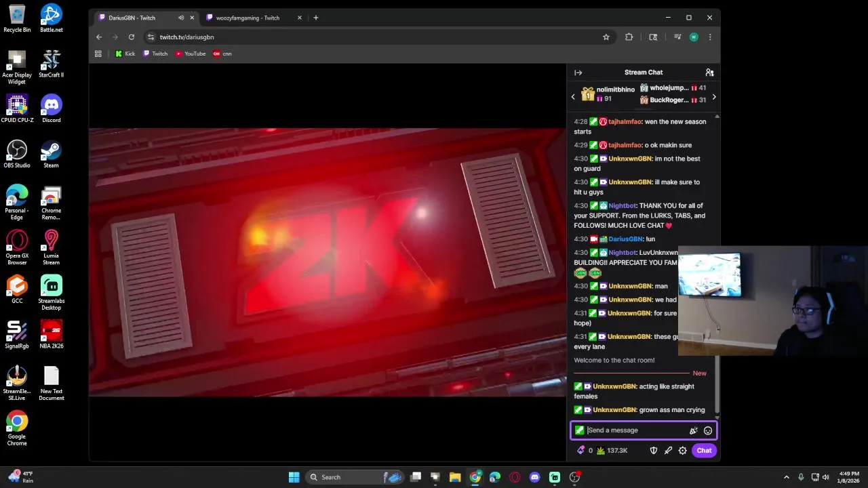
Task: Reload the Twitch page
Action: [x=132, y=37]
